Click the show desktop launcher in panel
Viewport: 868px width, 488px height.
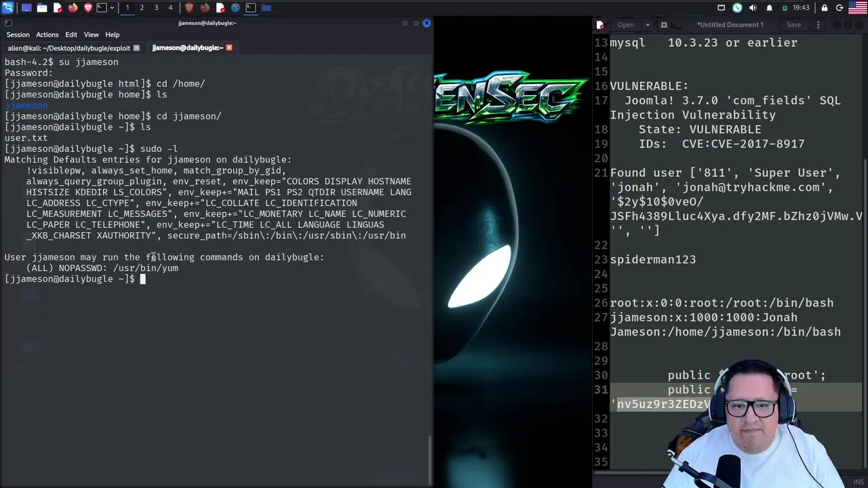(x=26, y=7)
